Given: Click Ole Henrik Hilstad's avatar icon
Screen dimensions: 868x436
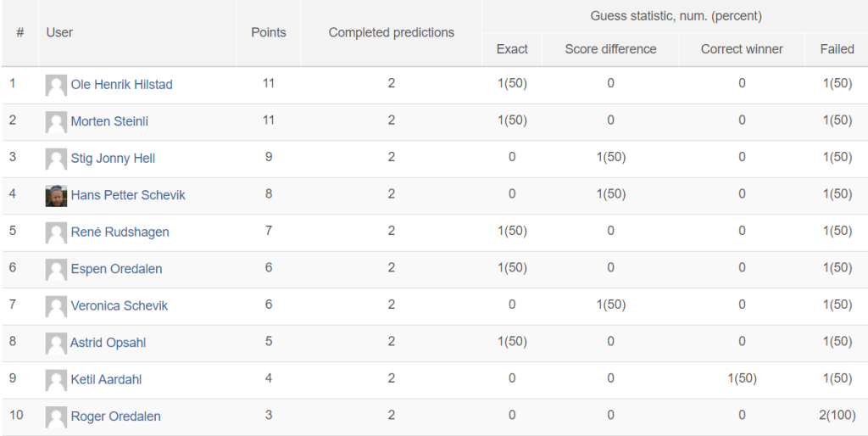Looking at the screenshot, I should point(56,86).
